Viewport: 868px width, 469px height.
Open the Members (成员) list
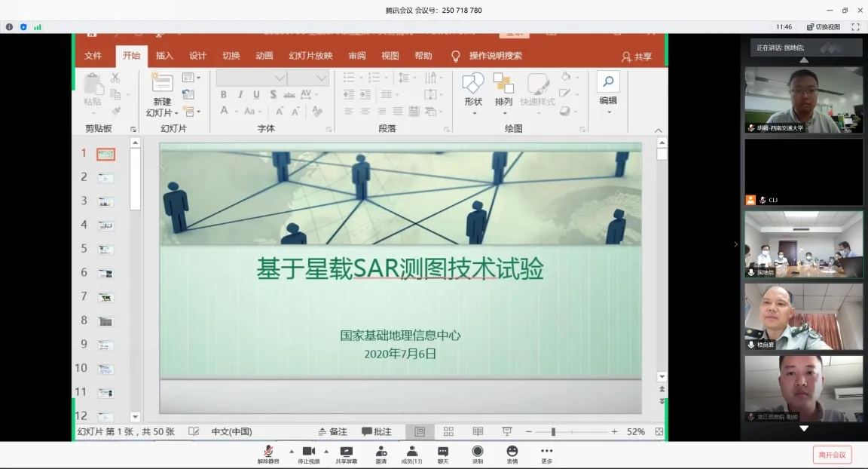click(411, 452)
